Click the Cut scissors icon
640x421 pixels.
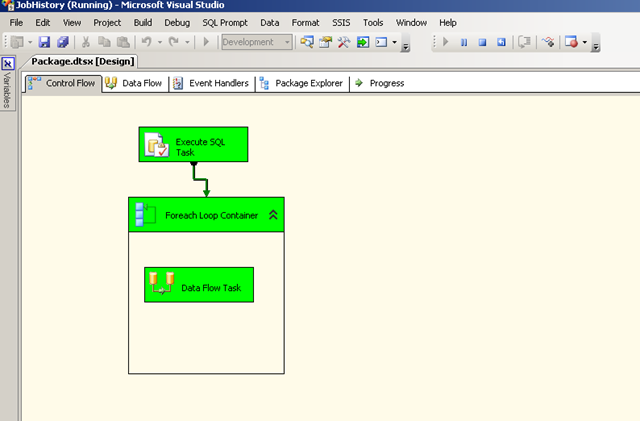[86, 42]
